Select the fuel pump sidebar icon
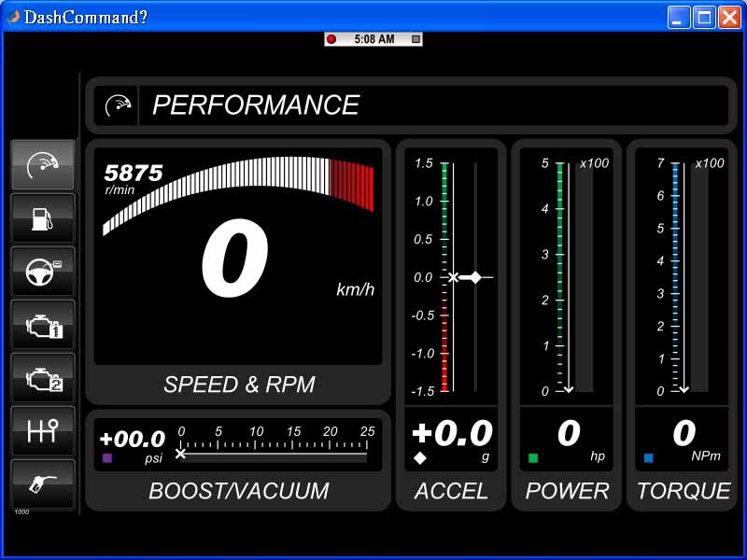Screen dimensions: 747x560 coord(43,218)
